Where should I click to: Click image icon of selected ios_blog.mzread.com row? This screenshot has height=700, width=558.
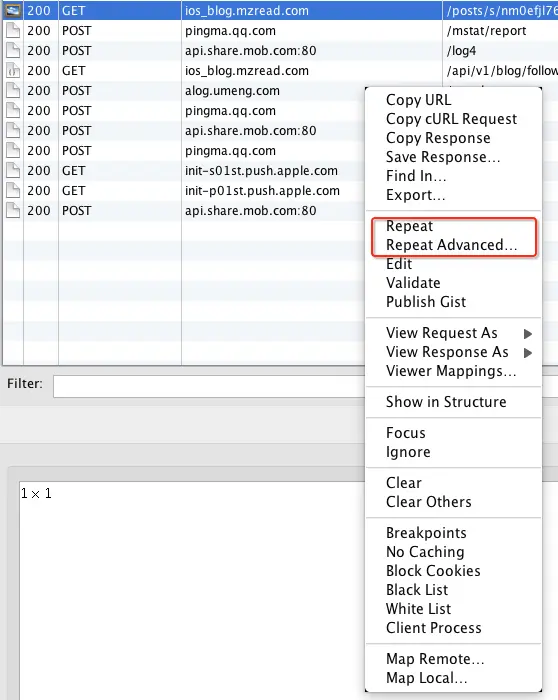click(x=13, y=10)
